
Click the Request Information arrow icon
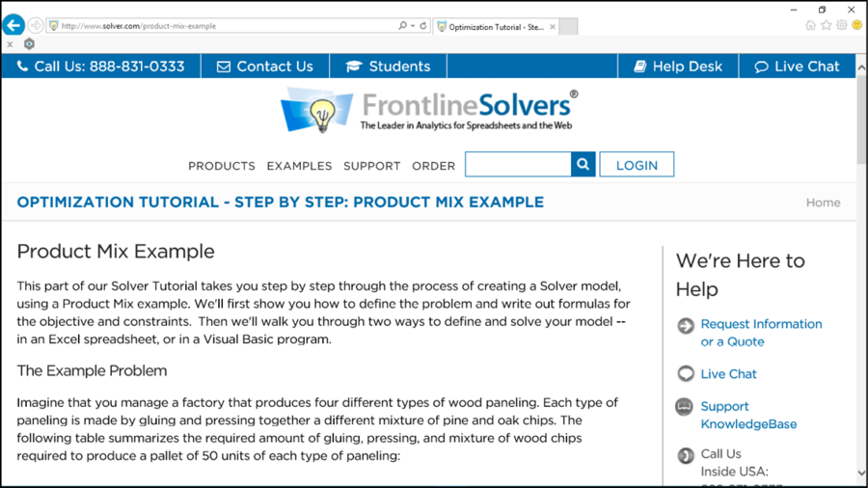click(686, 325)
